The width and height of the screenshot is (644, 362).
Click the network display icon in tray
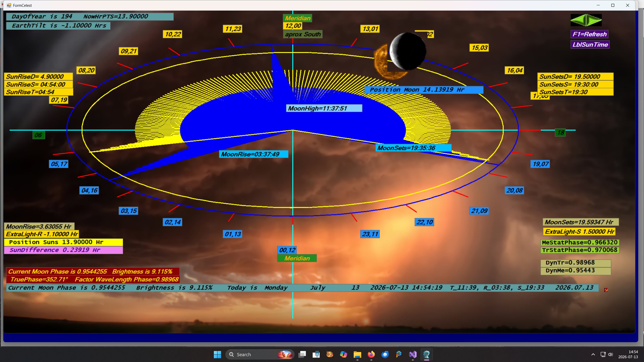click(x=603, y=354)
